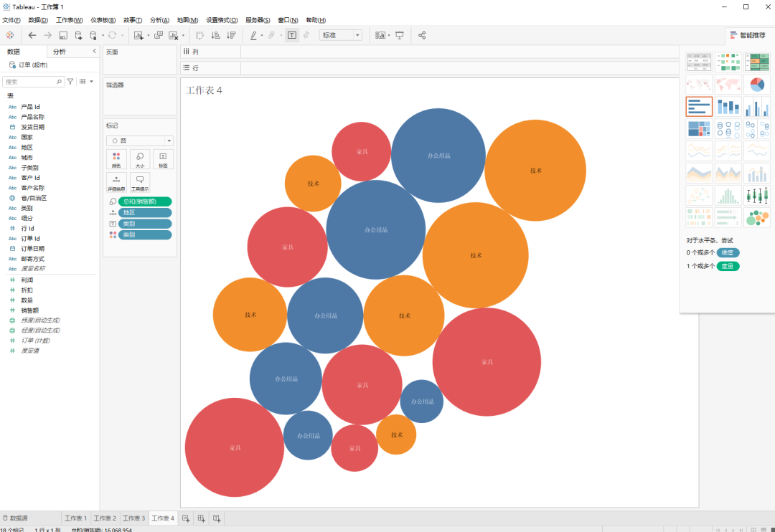
Task: Click the clear sheet icon
Action: point(173,35)
